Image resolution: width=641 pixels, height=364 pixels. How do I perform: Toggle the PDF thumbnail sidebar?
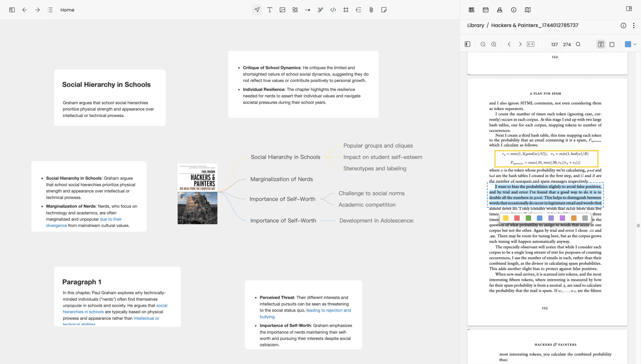(x=467, y=44)
